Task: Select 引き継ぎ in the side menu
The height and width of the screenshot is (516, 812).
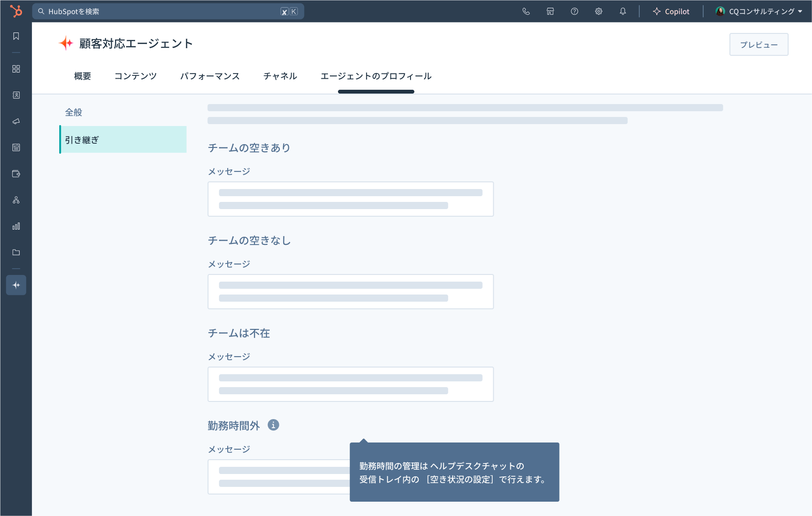Action: pyautogui.click(x=123, y=139)
